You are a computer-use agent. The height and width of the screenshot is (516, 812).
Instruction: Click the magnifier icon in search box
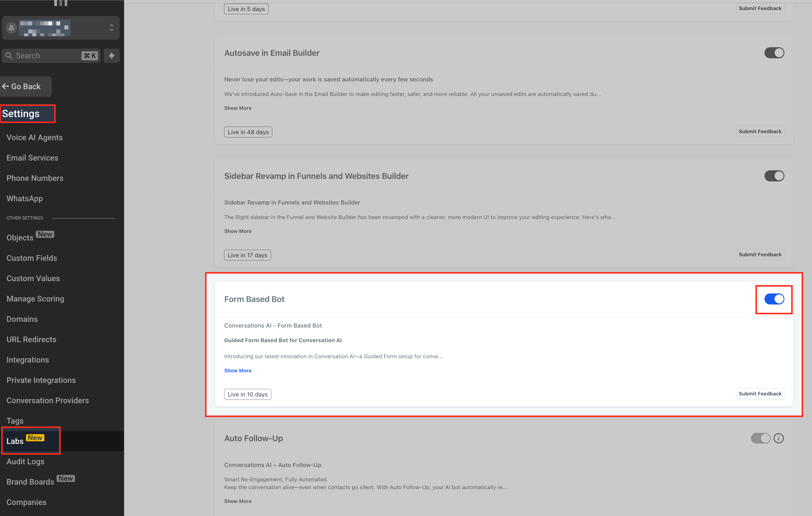point(9,56)
